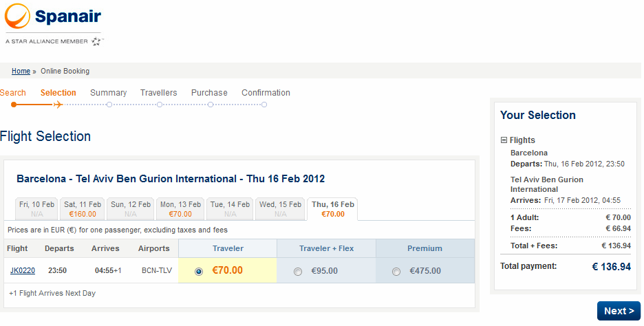Select the Thu, 16 Feb €70.00 tab
This screenshot has width=644, height=326.
coord(333,209)
